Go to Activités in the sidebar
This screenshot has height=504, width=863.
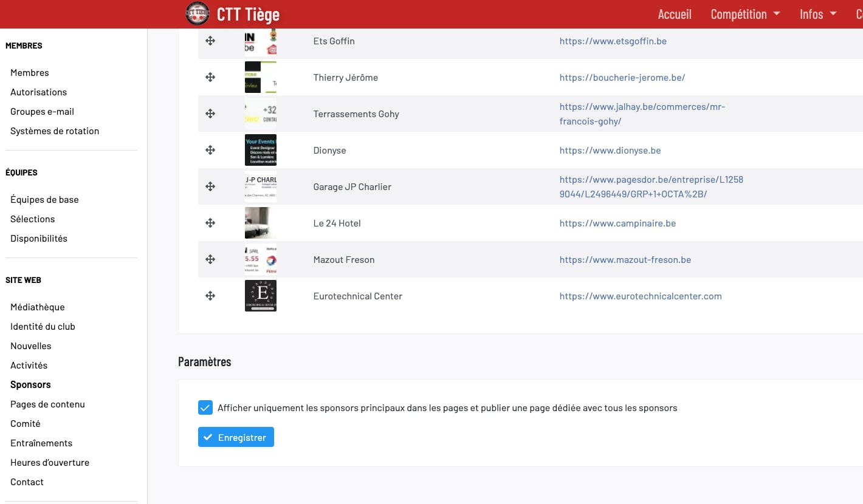click(29, 366)
